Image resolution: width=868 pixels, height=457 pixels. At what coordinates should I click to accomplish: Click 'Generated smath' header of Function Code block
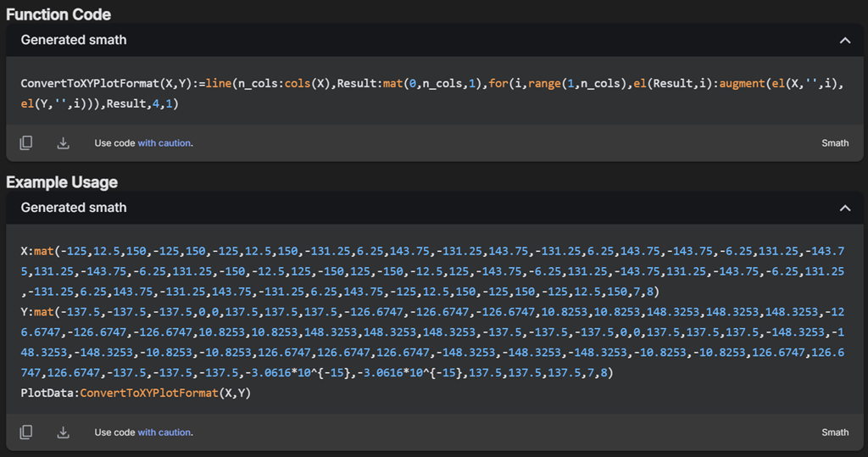click(74, 40)
